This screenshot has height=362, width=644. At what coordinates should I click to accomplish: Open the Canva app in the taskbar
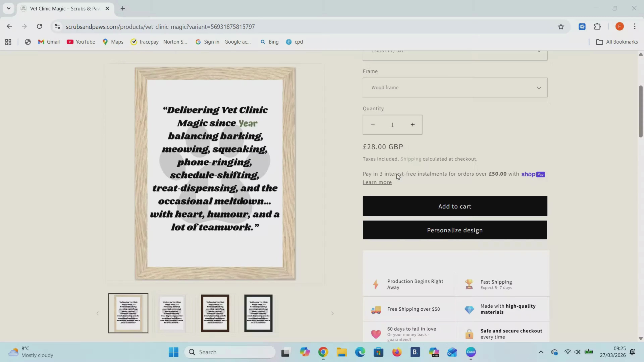[x=471, y=352]
